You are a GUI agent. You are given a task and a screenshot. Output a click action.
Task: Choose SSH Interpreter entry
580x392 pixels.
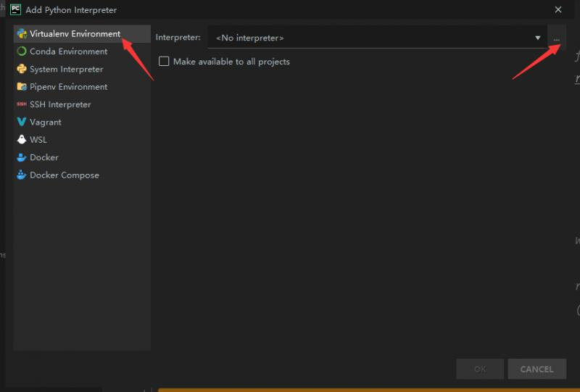click(82, 104)
